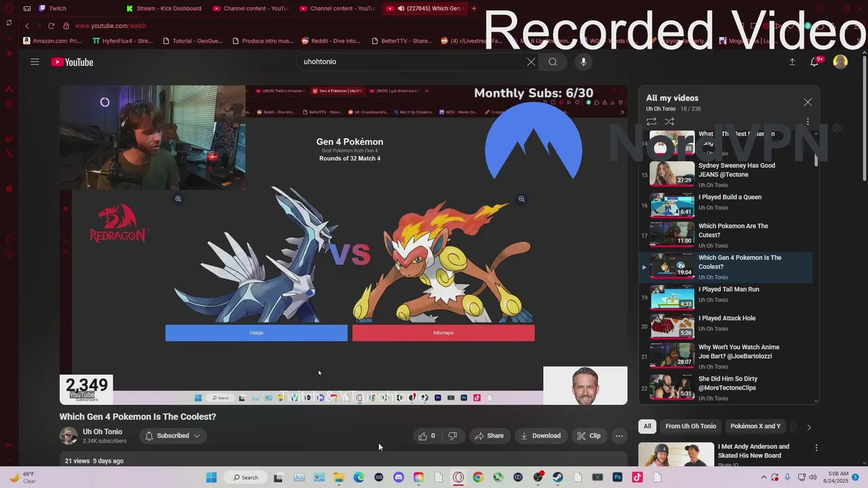Open YouTube notifications bell
This screenshot has height=488, width=868.
click(815, 62)
